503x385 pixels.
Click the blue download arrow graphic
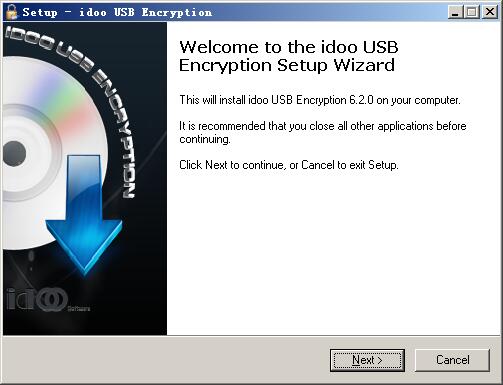click(x=84, y=213)
